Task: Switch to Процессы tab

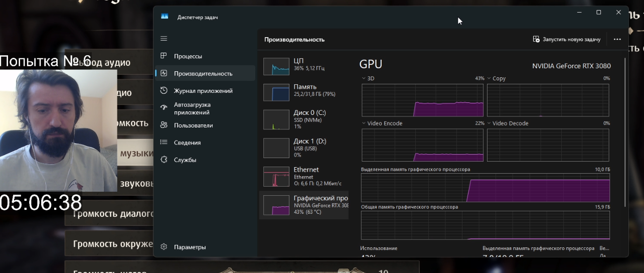Action: [205, 56]
